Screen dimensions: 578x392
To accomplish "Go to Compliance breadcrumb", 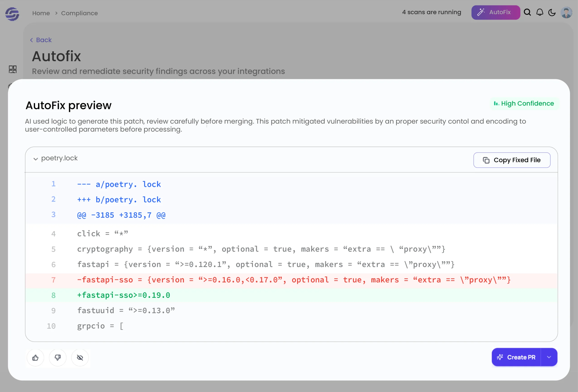I will pyautogui.click(x=79, y=13).
